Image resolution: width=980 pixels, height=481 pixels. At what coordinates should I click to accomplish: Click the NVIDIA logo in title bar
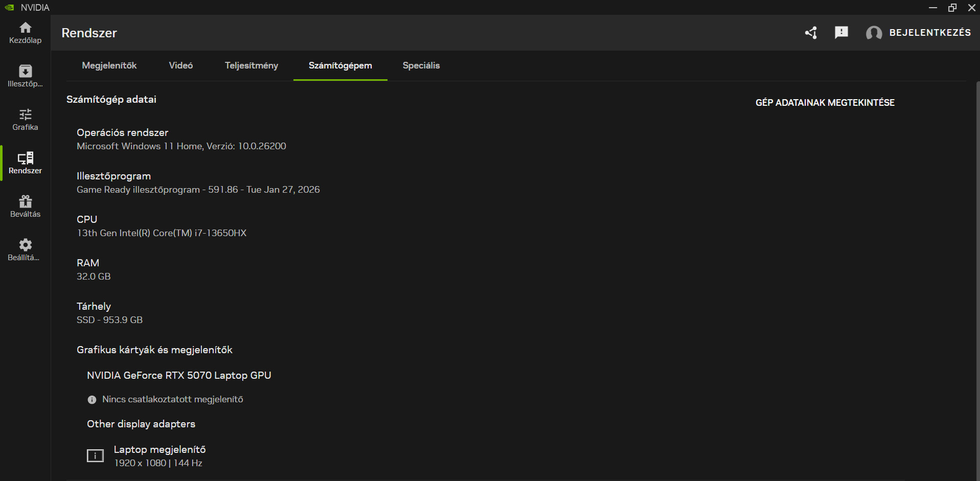point(9,8)
